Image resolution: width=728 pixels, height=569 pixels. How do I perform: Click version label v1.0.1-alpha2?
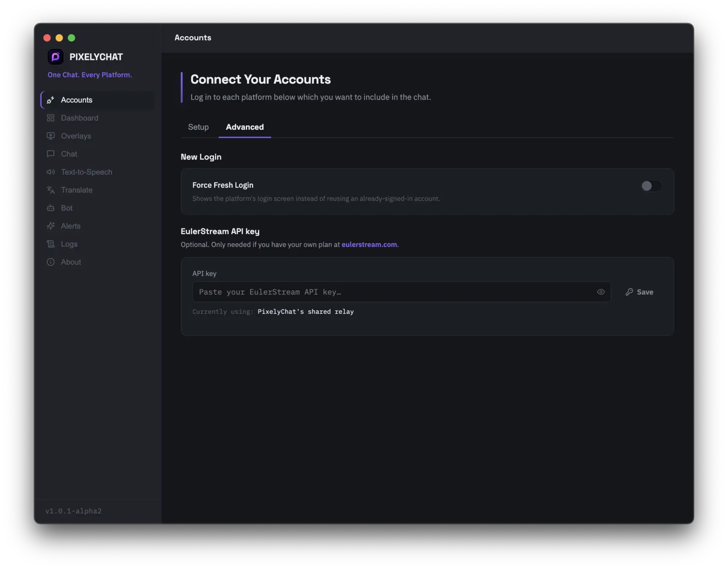pos(73,511)
